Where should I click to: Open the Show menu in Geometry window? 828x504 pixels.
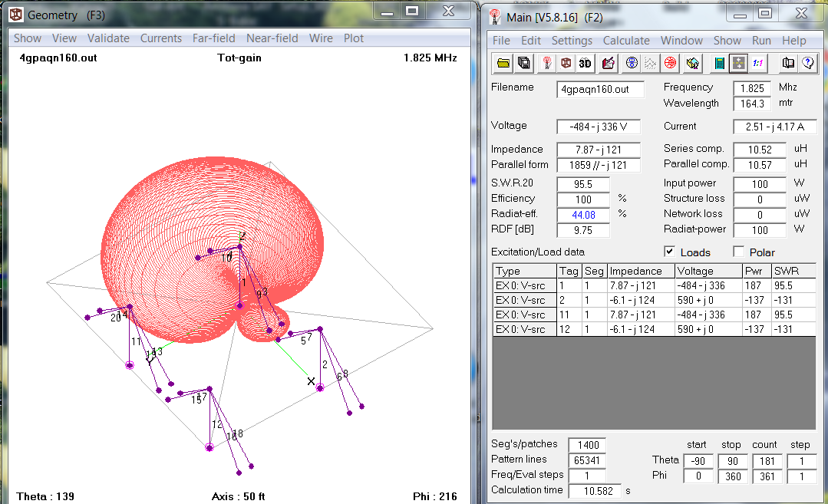(28, 38)
